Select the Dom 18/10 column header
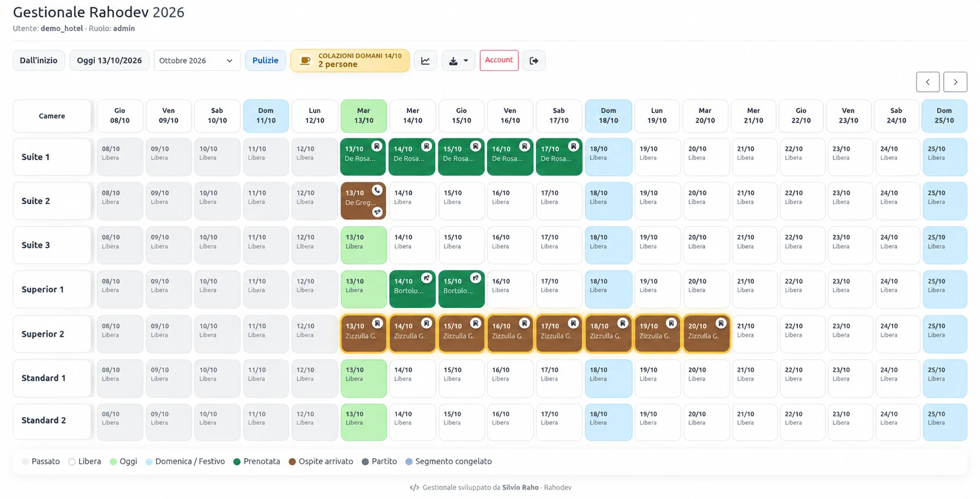 tap(608, 116)
